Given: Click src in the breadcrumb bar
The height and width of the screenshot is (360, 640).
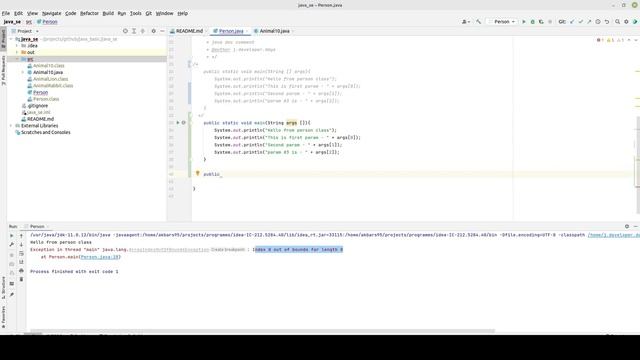Looking at the screenshot, I should [29, 22].
